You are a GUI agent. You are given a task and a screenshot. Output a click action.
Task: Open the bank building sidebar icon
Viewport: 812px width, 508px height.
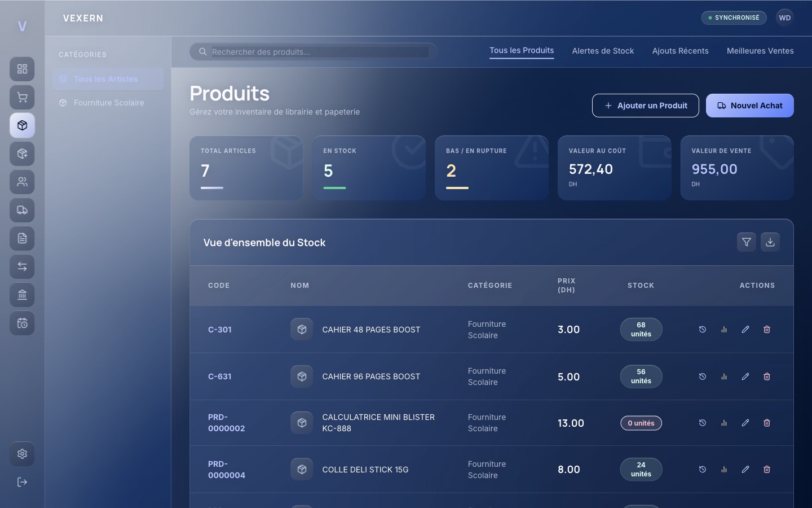22,295
